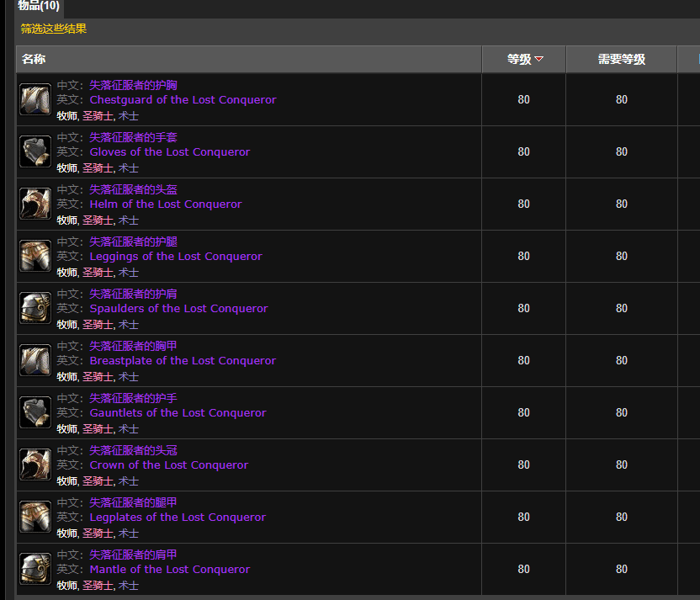Open the Chestguard of the Lost Conqueror link
This screenshot has width=700, height=600.
pyautogui.click(x=183, y=99)
